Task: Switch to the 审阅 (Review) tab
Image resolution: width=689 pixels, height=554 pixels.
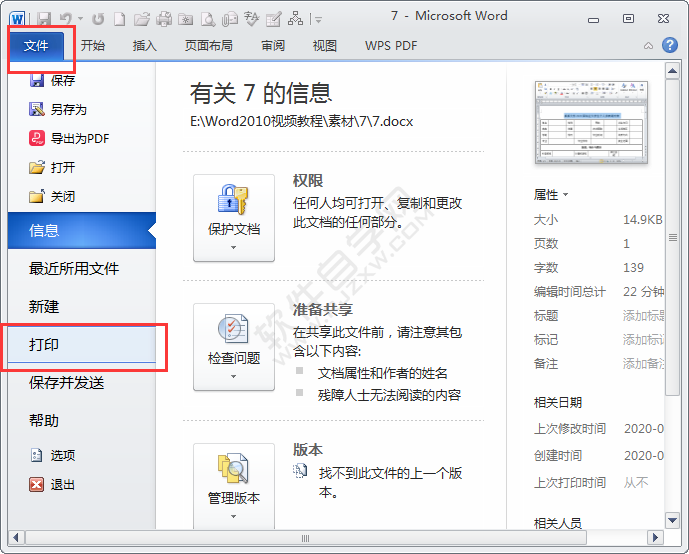Action: 273,46
